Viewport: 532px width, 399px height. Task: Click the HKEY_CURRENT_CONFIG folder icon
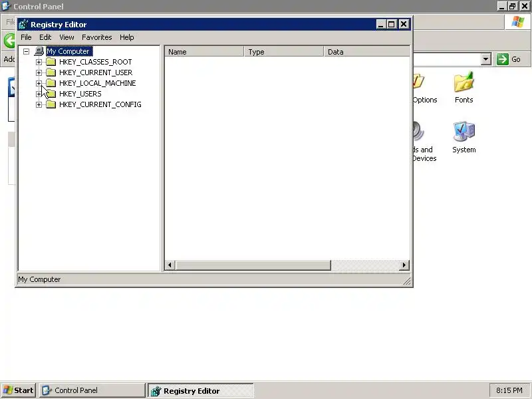pos(51,104)
